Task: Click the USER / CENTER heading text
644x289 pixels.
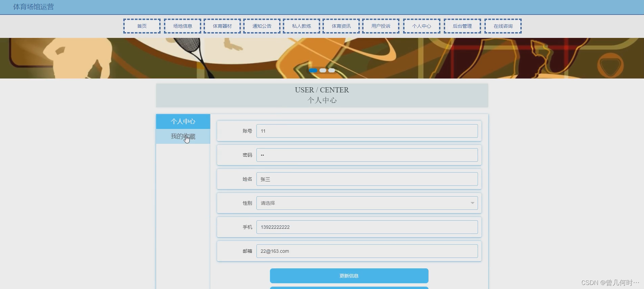Action: click(x=322, y=90)
